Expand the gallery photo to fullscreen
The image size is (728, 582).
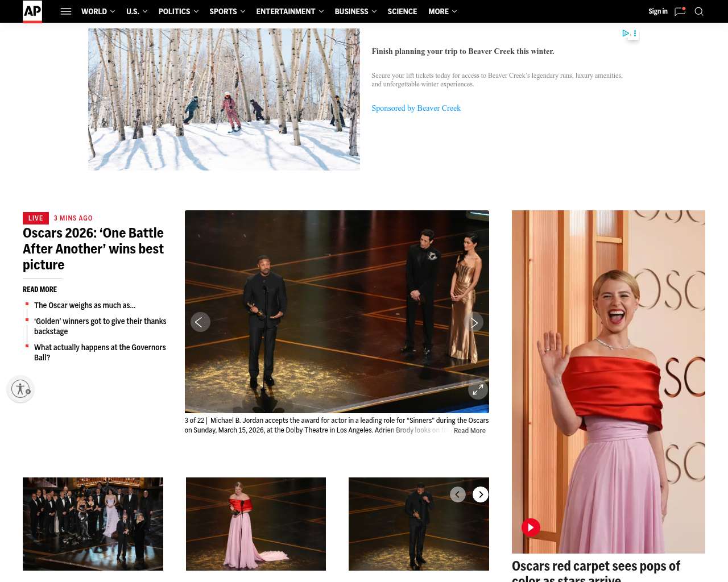[x=478, y=390]
